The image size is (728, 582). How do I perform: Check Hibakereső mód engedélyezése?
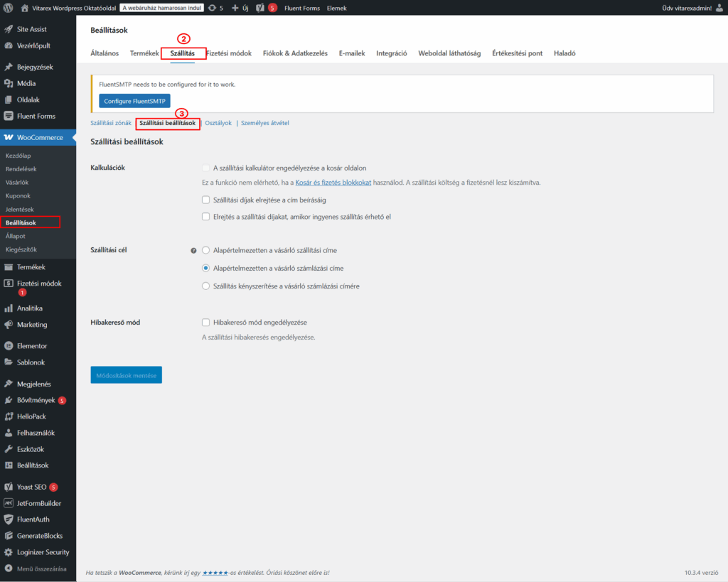[206, 322]
